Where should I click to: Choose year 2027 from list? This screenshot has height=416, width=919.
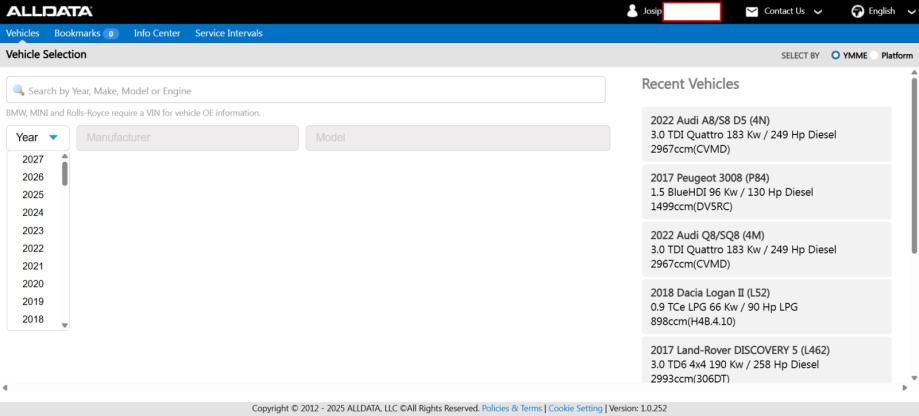click(x=33, y=159)
